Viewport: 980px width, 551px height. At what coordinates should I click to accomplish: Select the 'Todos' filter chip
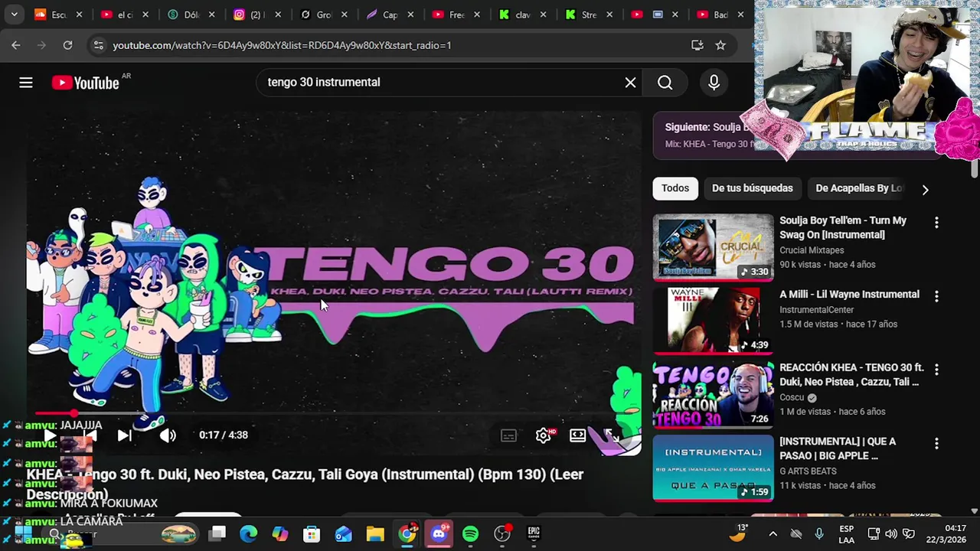click(x=675, y=188)
